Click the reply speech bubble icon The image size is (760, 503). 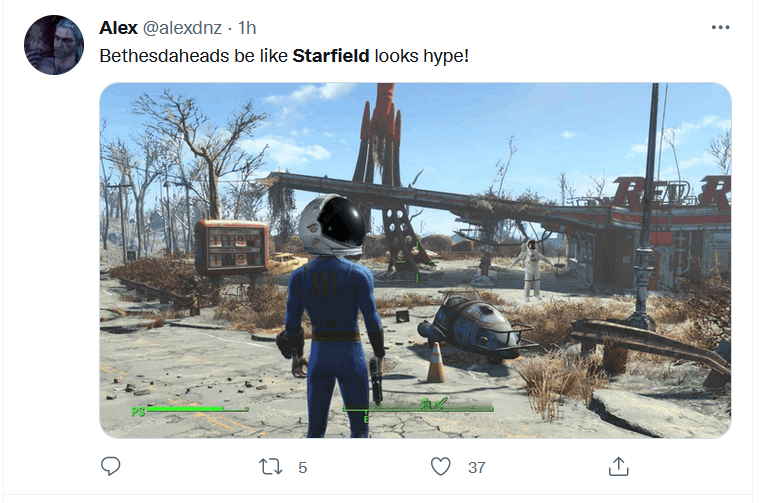coord(111,466)
